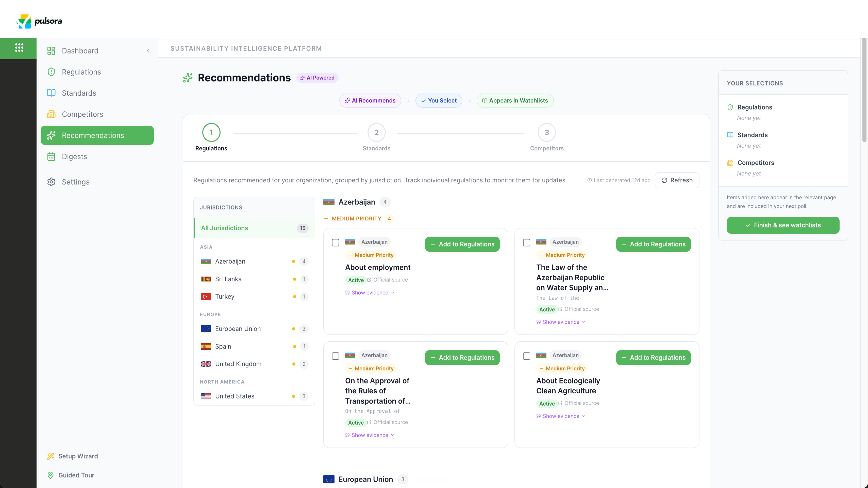Start the Guided Tour pin icon
This screenshot has width=868, height=488.
tap(51, 475)
